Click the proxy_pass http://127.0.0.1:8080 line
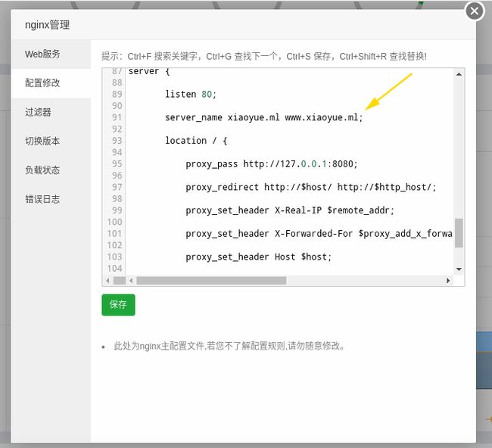This screenshot has width=492, height=448. [272, 163]
